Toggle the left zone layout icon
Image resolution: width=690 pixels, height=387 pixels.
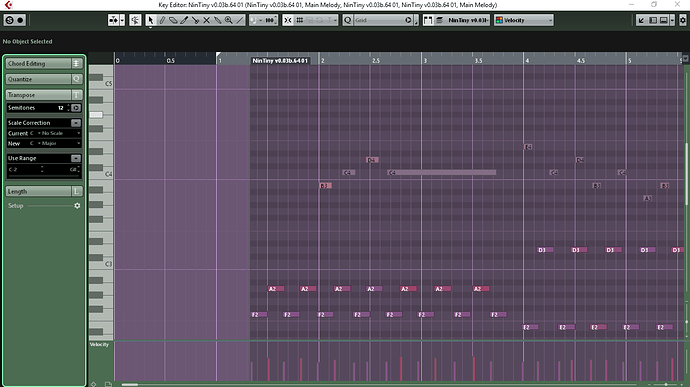coord(653,20)
